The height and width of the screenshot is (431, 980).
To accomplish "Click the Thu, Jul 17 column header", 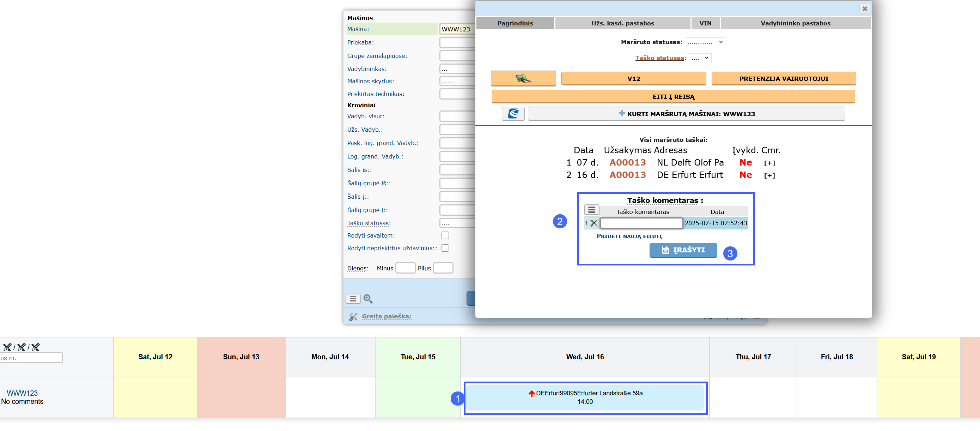I will [753, 357].
